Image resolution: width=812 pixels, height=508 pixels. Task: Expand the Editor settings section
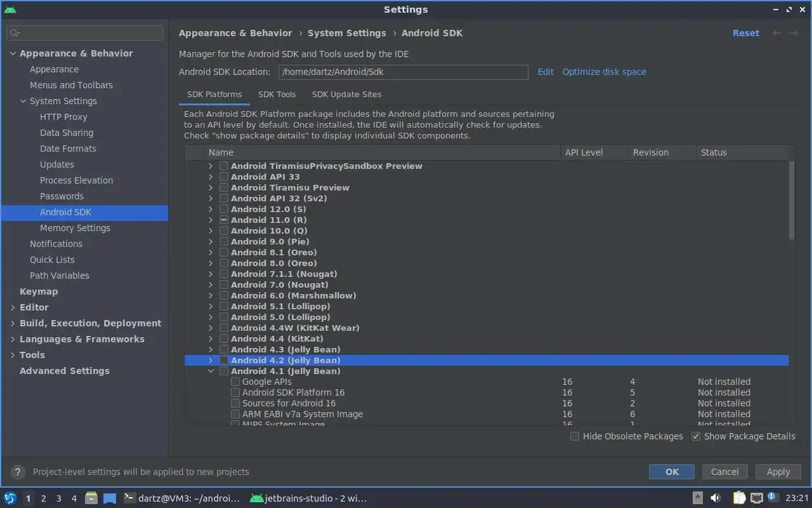tap(13, 307)
